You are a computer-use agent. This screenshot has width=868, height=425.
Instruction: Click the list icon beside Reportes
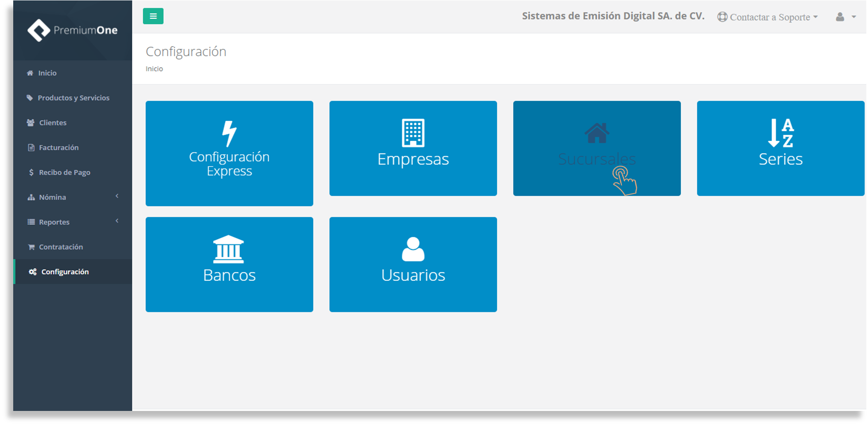click(31, 222)
